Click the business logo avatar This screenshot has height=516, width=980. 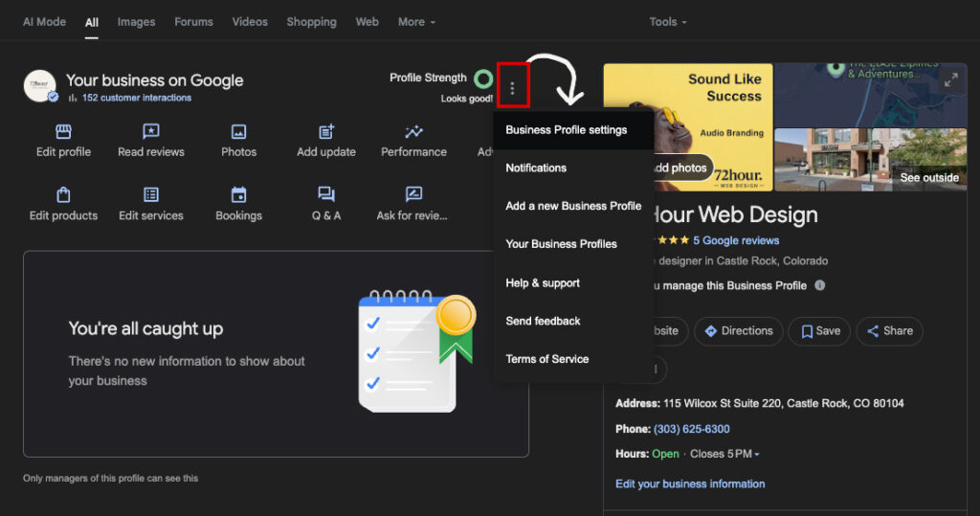tap(40, 86)
